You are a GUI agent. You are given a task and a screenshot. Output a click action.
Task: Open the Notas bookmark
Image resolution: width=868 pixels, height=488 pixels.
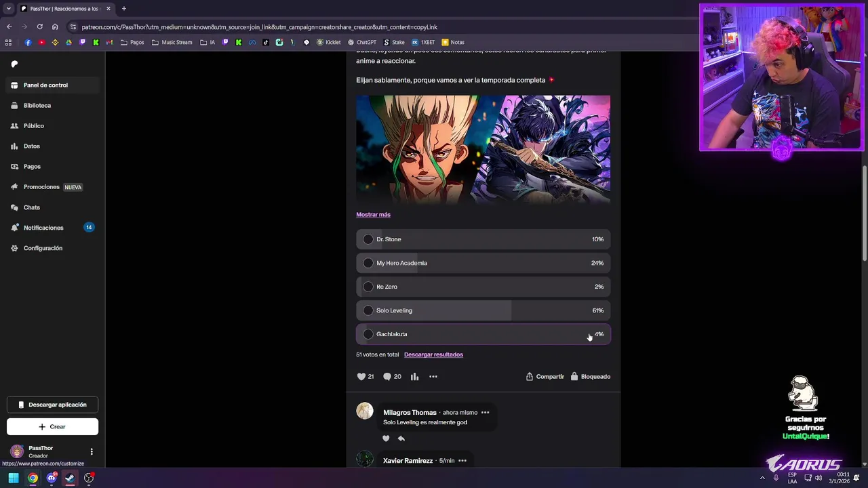pyautogui.click(x=453, y=42)
